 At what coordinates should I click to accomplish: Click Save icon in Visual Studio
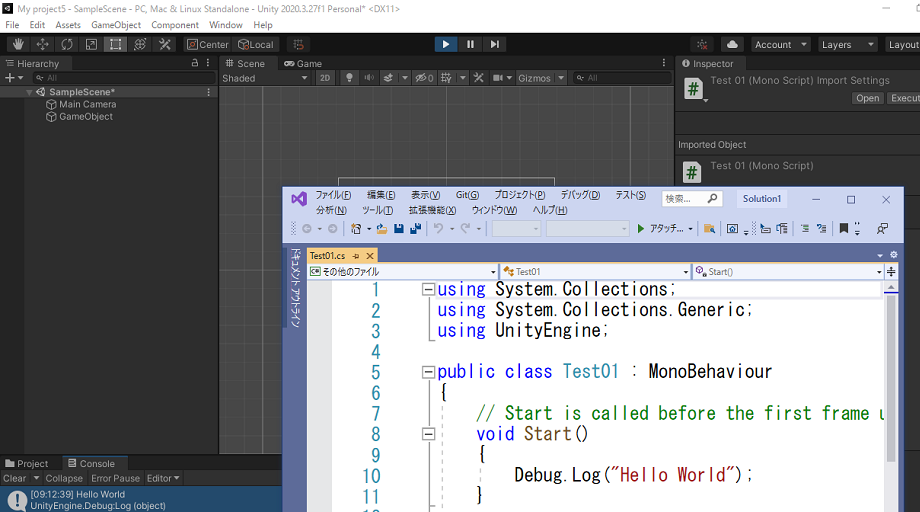pos(399,229)
